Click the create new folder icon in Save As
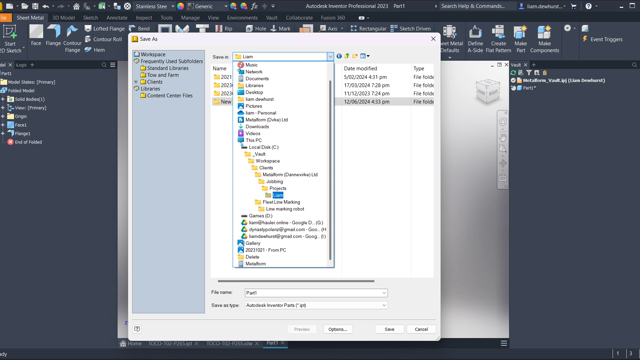640x360 pixels. click(x=355, y=56)
